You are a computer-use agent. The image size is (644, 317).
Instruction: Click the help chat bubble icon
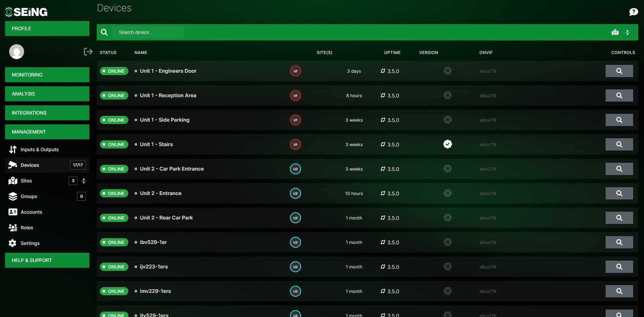click(x=633, y=12)
